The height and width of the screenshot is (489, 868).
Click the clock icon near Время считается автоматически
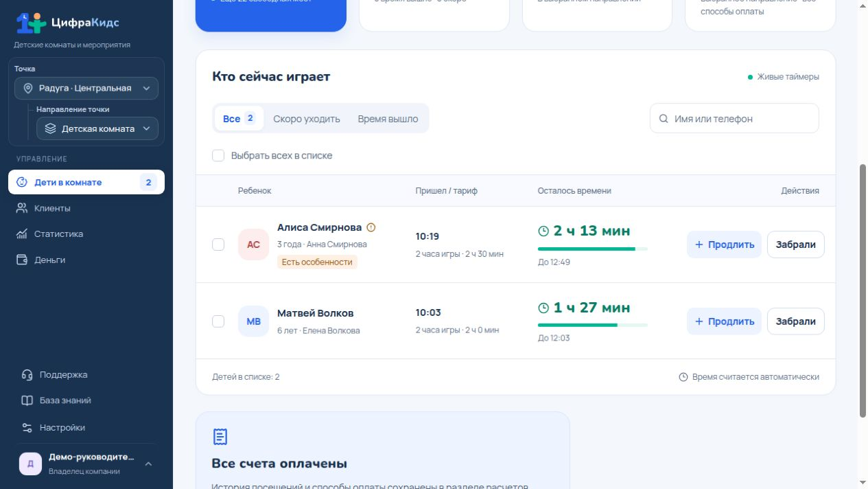coord(683,377)
